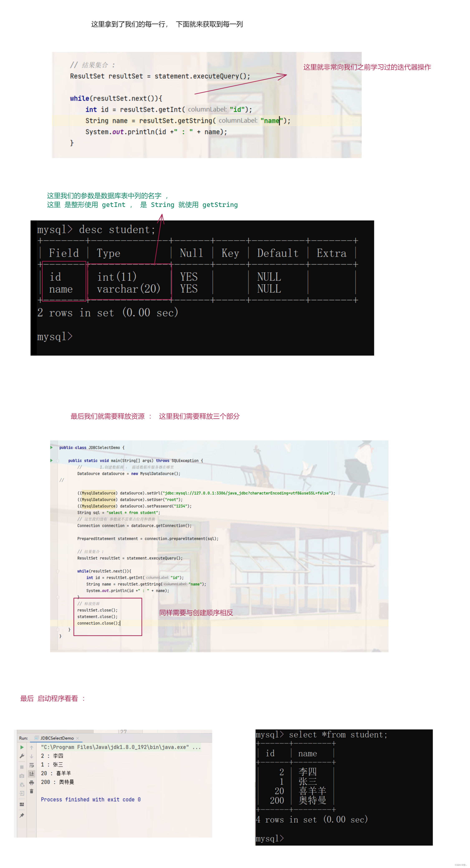Close the JDBCSelectDemo run tab
The image size is (470, 868).
click(x=78, y=738)
